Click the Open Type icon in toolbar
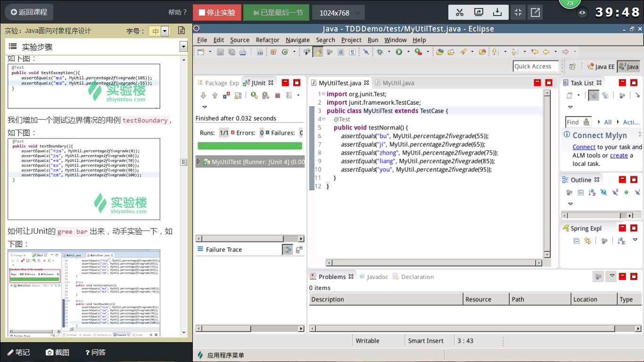Viewport: 644px width, 362px height. coord(440,52)
